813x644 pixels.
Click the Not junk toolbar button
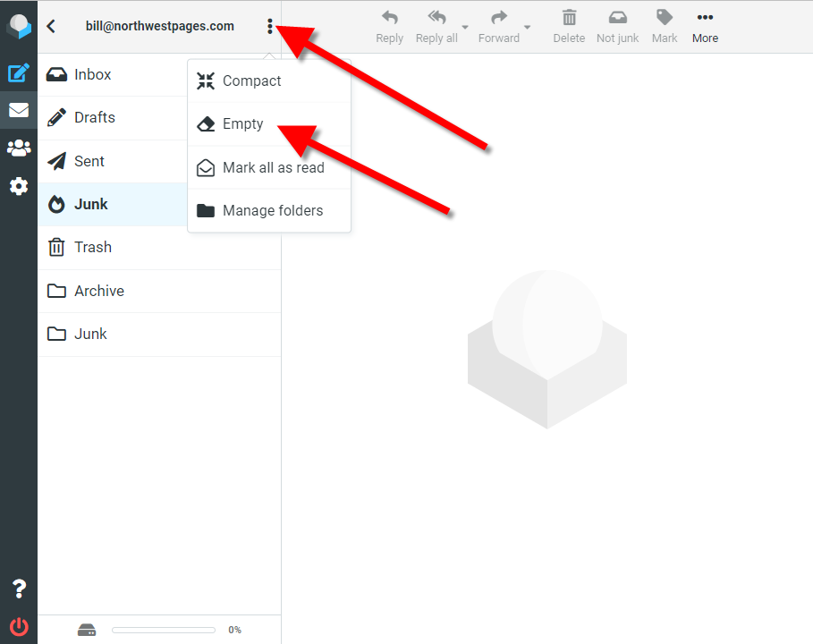click(x=617, y=27)
